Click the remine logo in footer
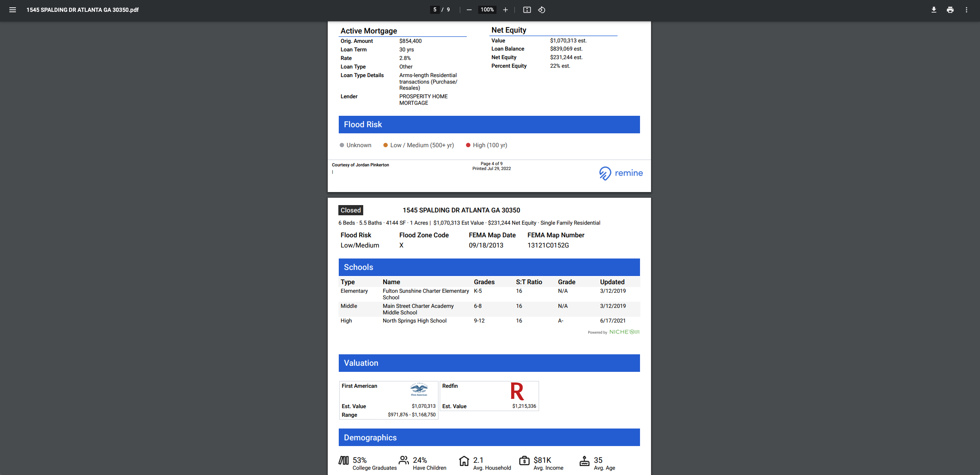Image resolution: width=980 pixels, height=475 pixels. coord(621,173)
